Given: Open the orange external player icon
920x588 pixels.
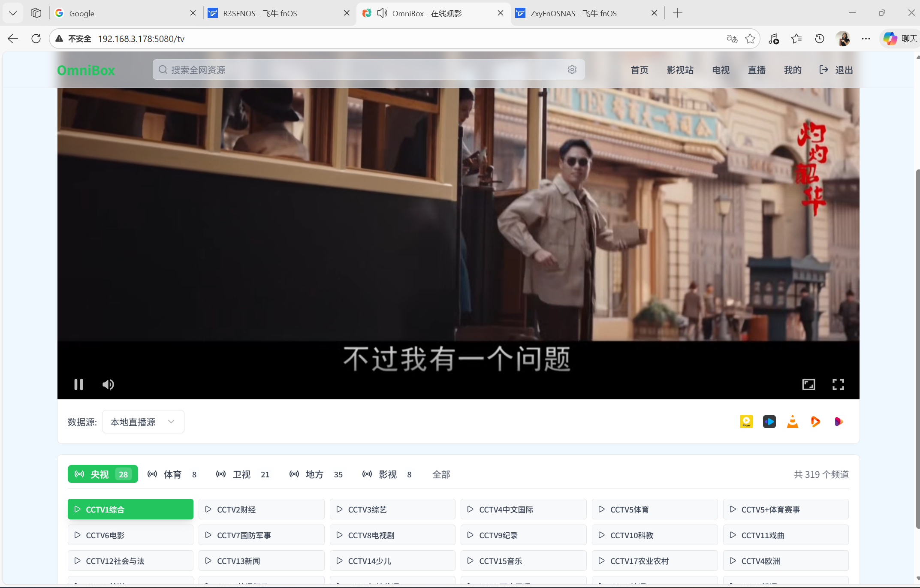Looking at the screenshot, I should [x=815, y=422].
